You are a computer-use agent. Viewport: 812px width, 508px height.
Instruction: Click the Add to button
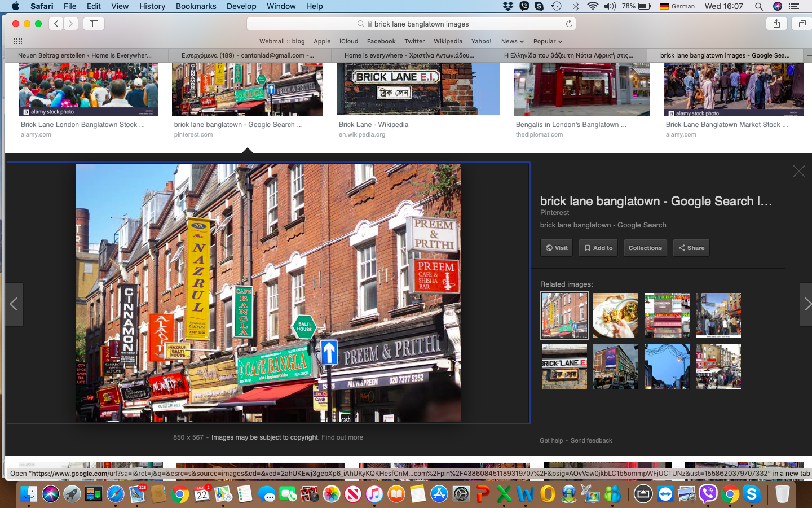(598, 248)
